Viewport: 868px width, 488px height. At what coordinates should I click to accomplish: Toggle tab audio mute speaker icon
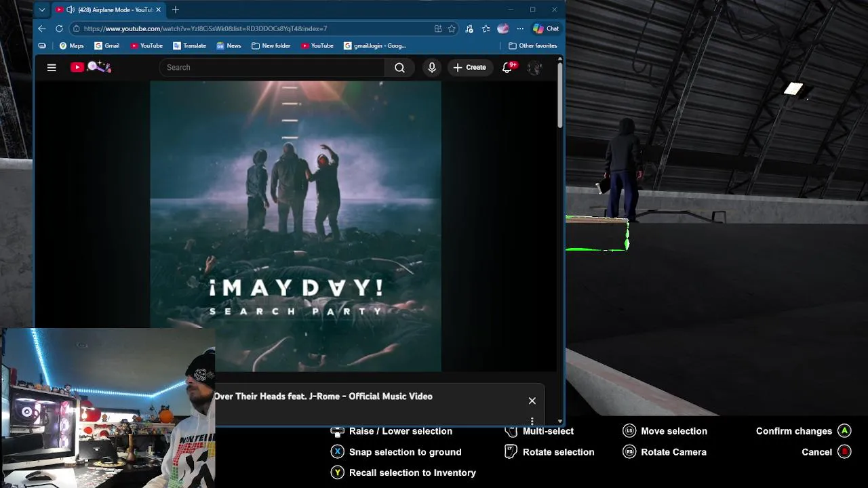(71, 9)
